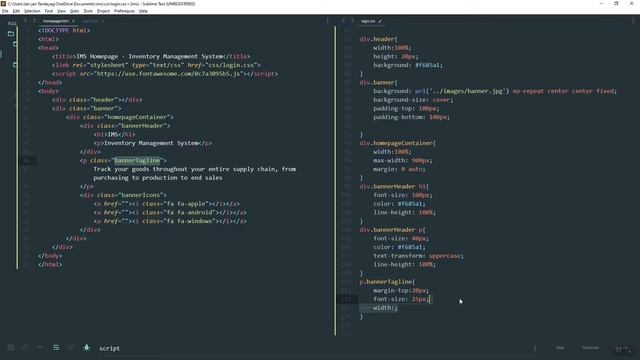Click the previous-tab arrow in right pane
Image resolution: width=640 pixels, height=360 pixels.
point(344,20)
